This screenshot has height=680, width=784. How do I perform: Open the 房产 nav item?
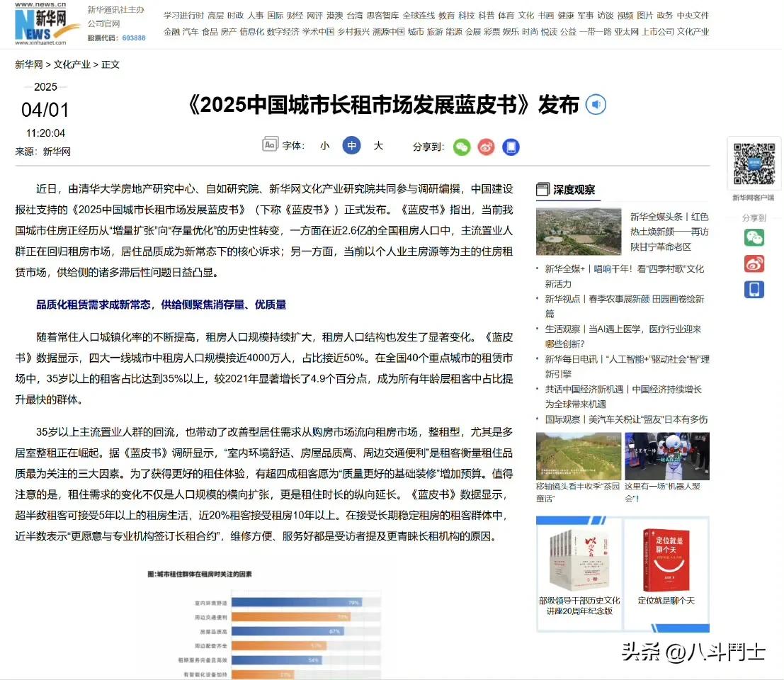point(229,32)
